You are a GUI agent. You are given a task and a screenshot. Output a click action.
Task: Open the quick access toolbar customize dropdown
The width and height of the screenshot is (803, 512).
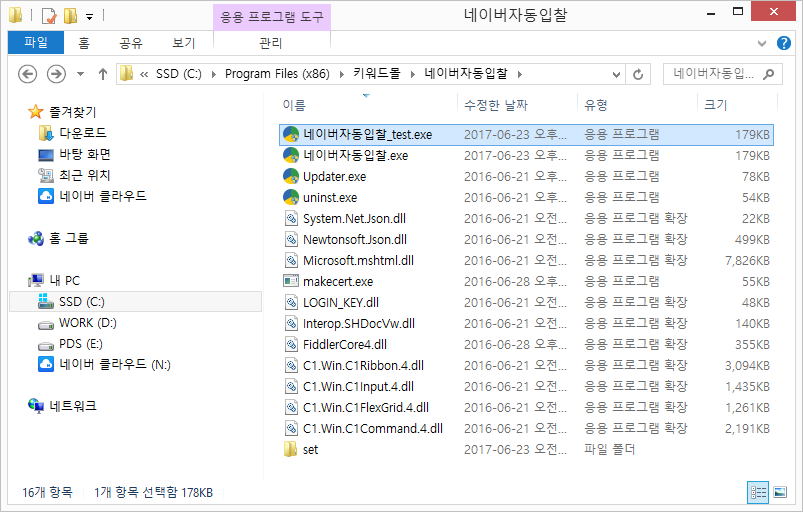(x=89, y=17)
